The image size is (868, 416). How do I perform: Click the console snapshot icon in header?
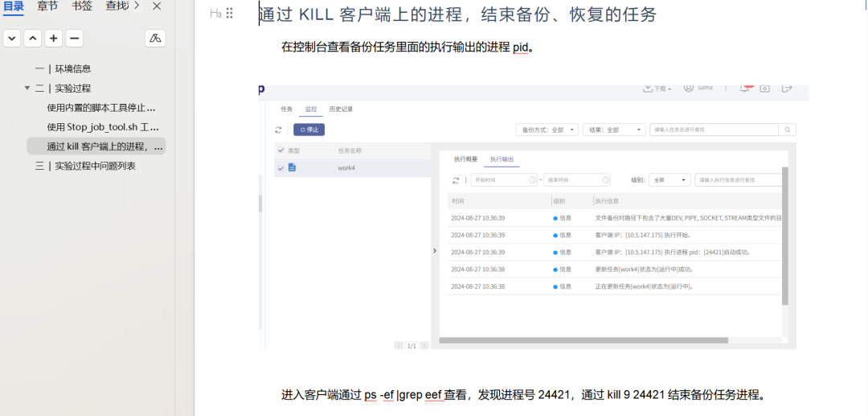pyautogui.click(x=764, y=89)
